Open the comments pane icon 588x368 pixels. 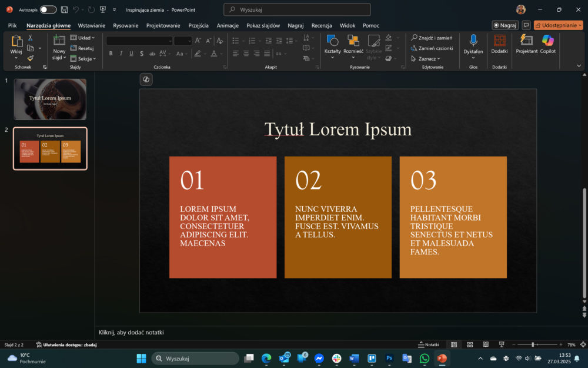coord(526,25)
